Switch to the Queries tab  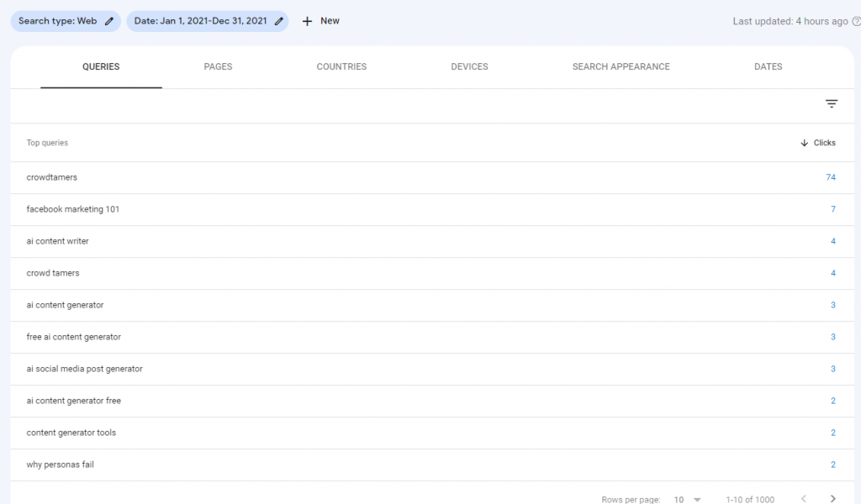tap(101, 67)
